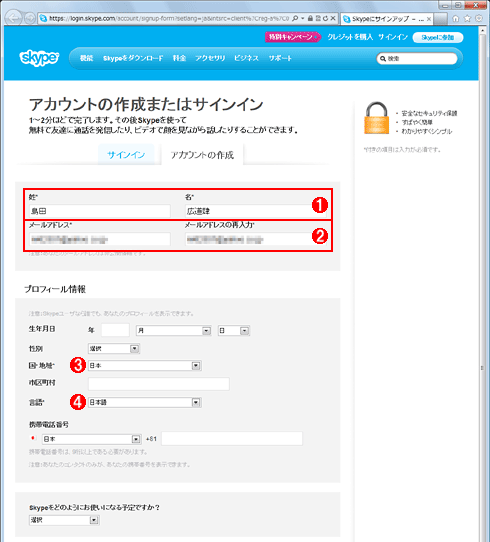Open the browser Home icon
The height and width of the screenshot is (542, 490).
point(456,19)
